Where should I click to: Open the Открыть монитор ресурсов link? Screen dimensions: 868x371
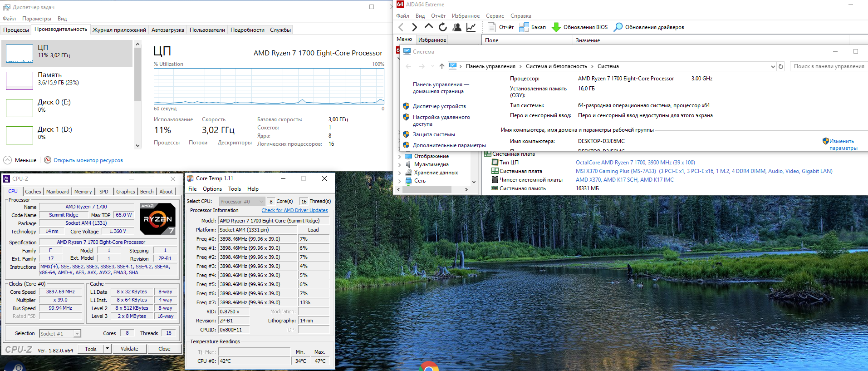tap(88, 160)
